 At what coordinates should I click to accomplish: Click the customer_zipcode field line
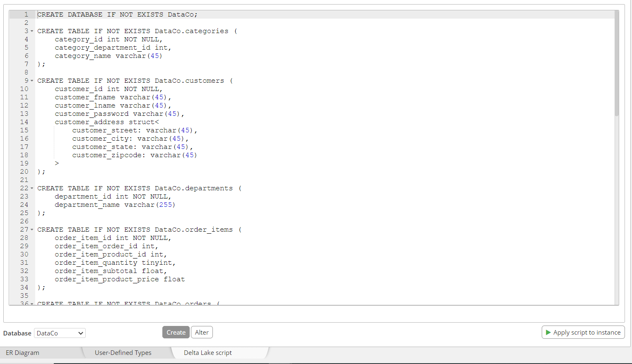(x=134, y=155)
